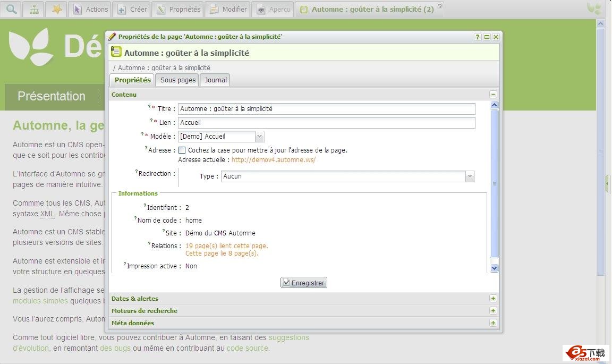Click the help question mark in dialog title bar
612x364 pixels.
(x=478, y=37)
